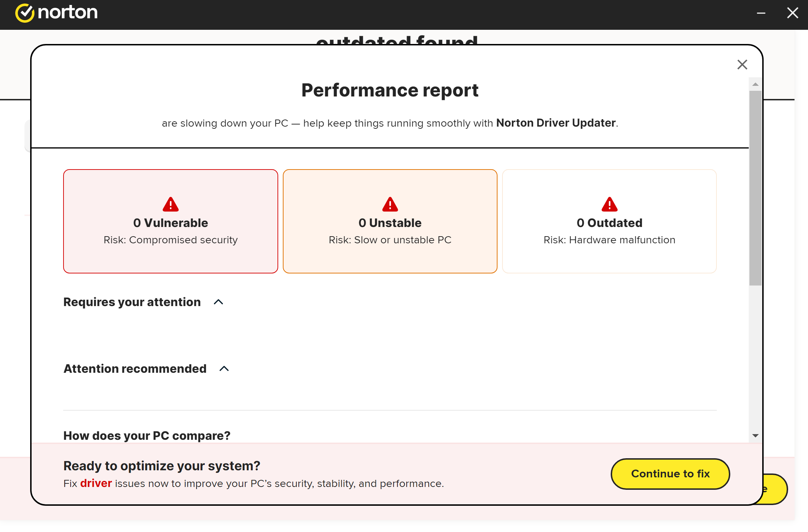Click the Unstable warning triangle icon
808x532 pixels.
pos(390,204)
